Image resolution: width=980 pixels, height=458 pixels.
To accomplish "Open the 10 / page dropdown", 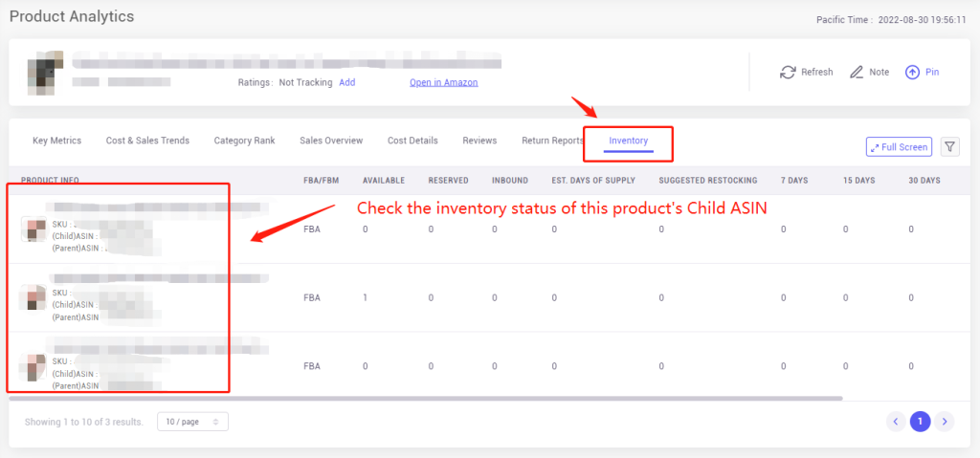I will tap(192, 422).
